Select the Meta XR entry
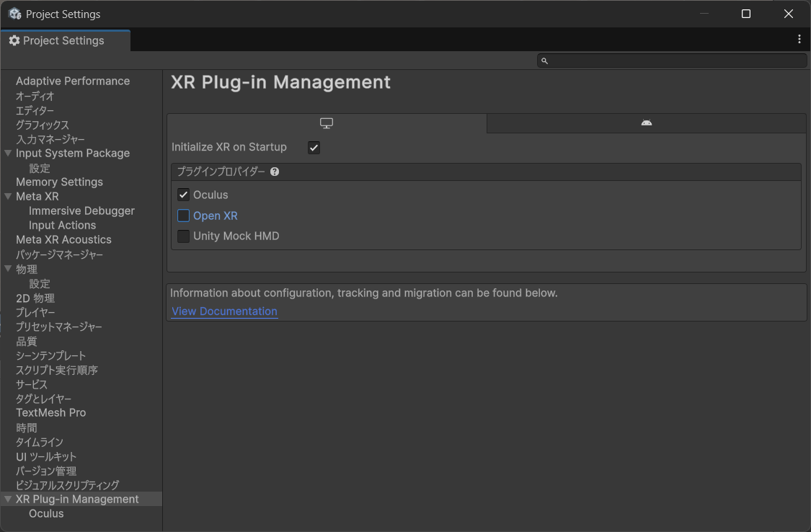This screenshot has width=811, height=532. coord(37,197)
